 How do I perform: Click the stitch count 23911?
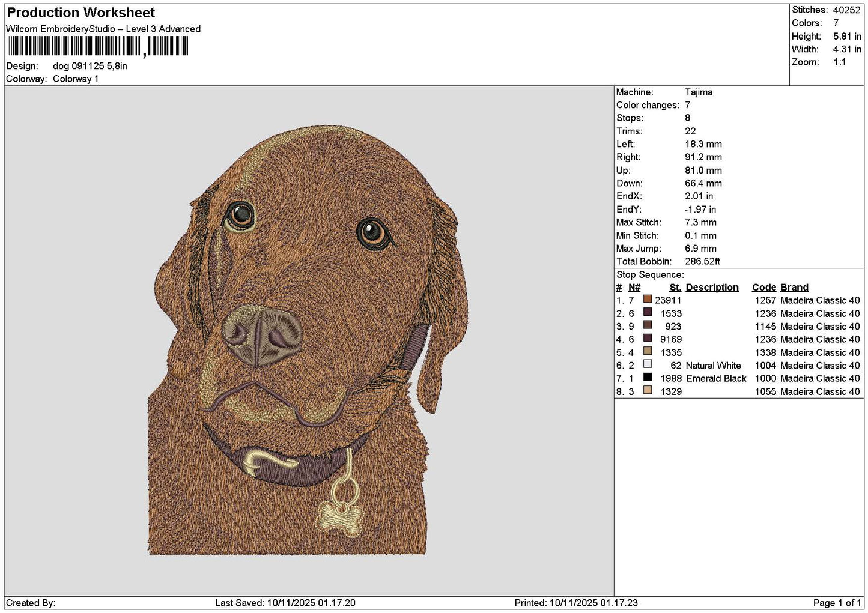(x=668, y=300)
